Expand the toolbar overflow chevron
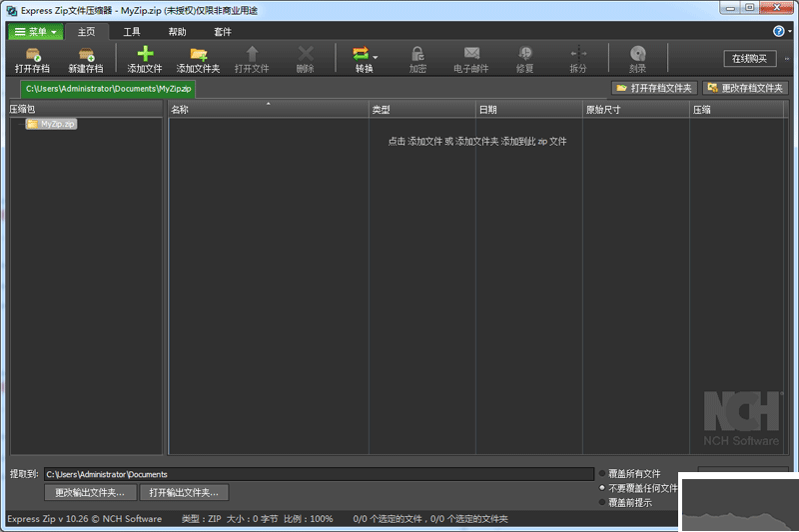 [x=787, y=59]
